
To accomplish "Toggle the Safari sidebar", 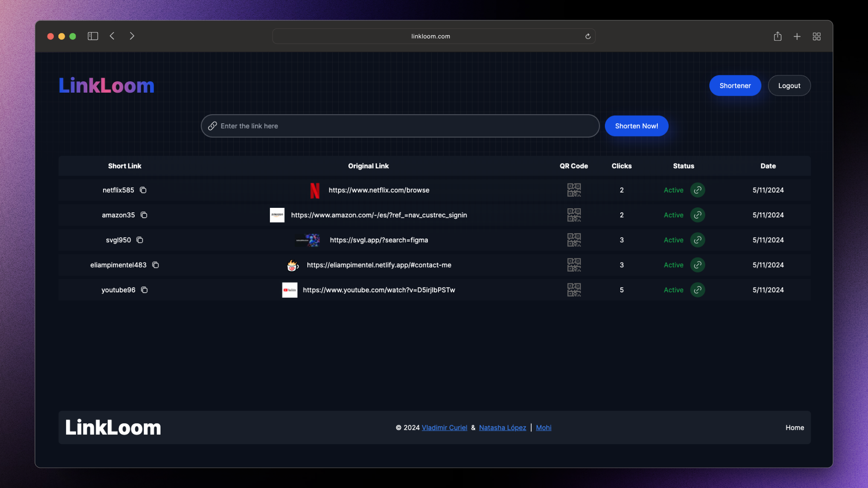I will point(93,36).
